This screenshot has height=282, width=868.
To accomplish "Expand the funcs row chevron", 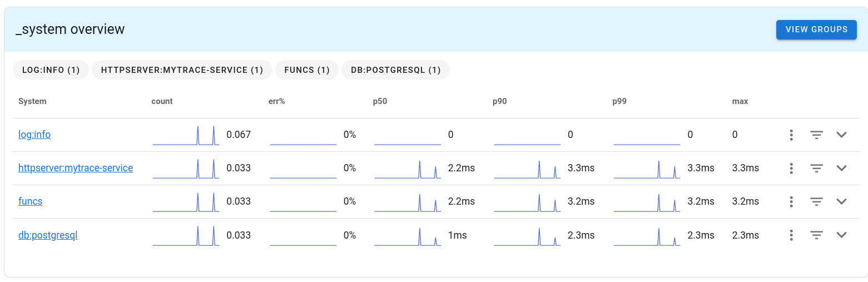I will [841, 201].
